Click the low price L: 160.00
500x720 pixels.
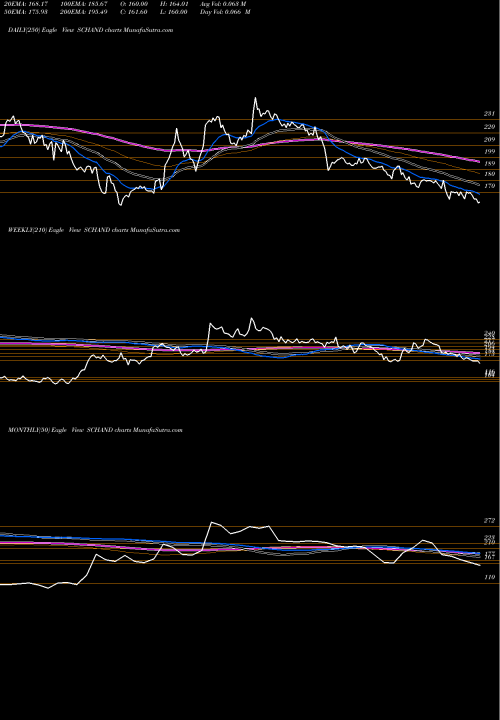click(x=173, y=11)
